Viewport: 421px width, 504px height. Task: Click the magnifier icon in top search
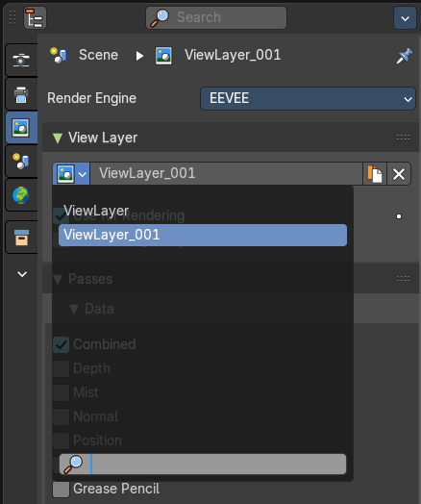(x=160, y=18)
